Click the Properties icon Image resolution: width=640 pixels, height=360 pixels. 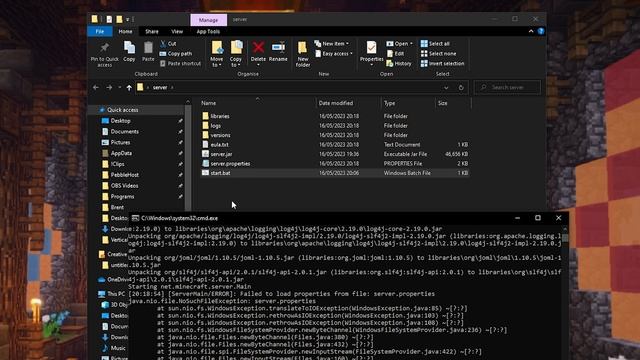(x=371, y=48)
